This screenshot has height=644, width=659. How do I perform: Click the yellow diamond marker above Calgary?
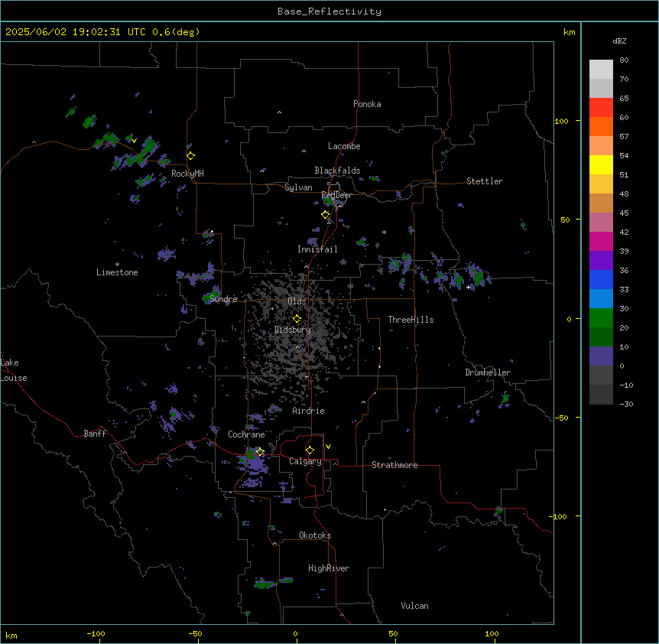point(310,450)
